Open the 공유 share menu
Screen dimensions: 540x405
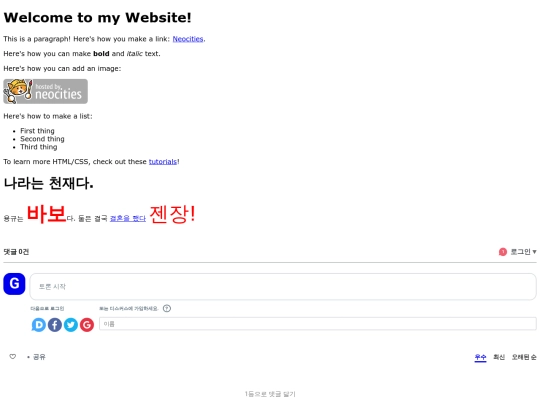(39, 357)
